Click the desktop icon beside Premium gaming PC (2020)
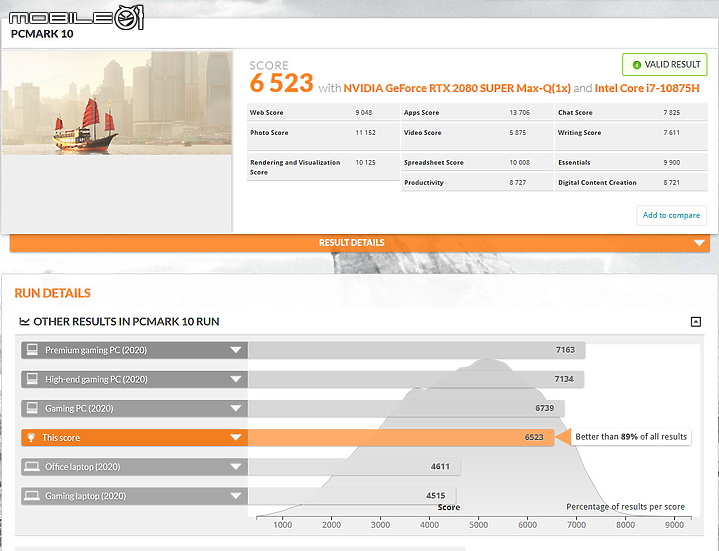This screenshot has height=551, width=719. coord(32,350)
